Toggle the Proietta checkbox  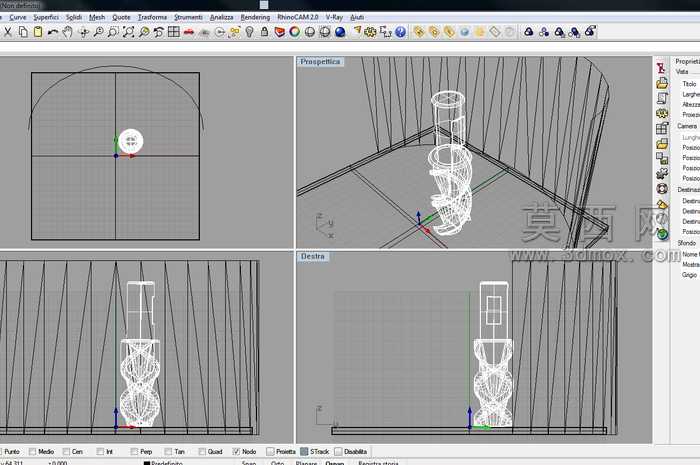pos(270,452)
